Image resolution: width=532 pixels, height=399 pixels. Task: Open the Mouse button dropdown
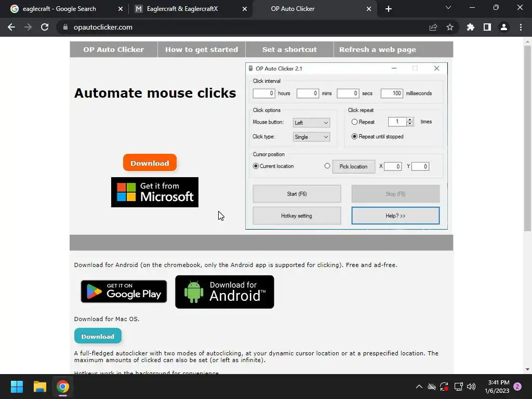(311, 123)
